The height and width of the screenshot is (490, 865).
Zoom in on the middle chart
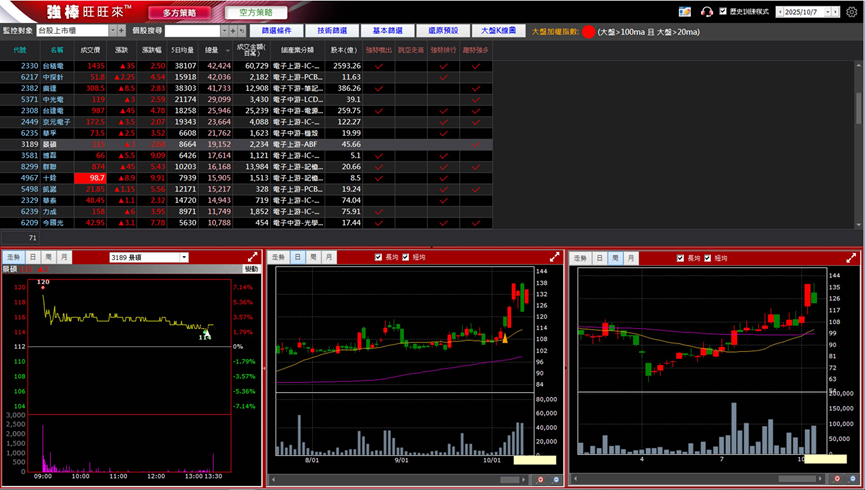pyautogui.click(x=541, y=480)
